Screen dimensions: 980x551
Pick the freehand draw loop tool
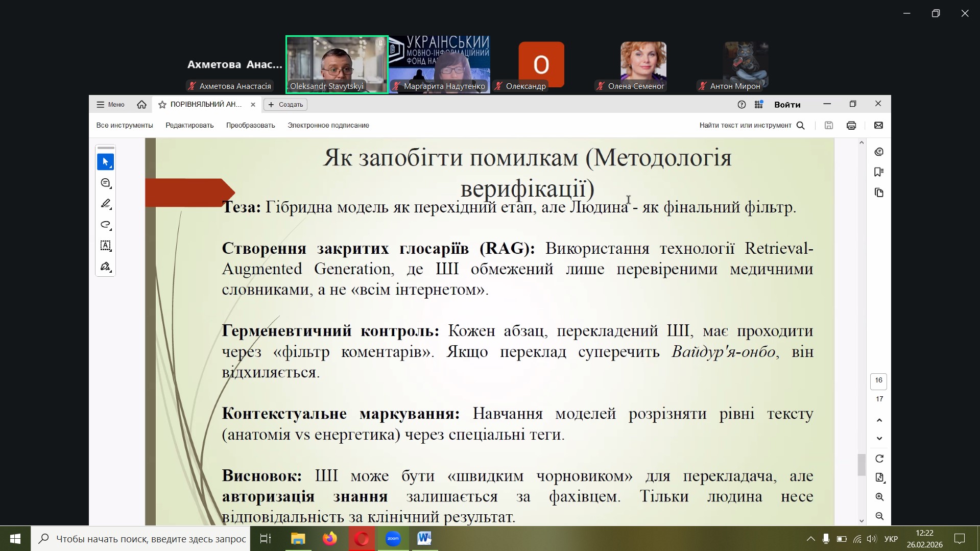point(105,225)
